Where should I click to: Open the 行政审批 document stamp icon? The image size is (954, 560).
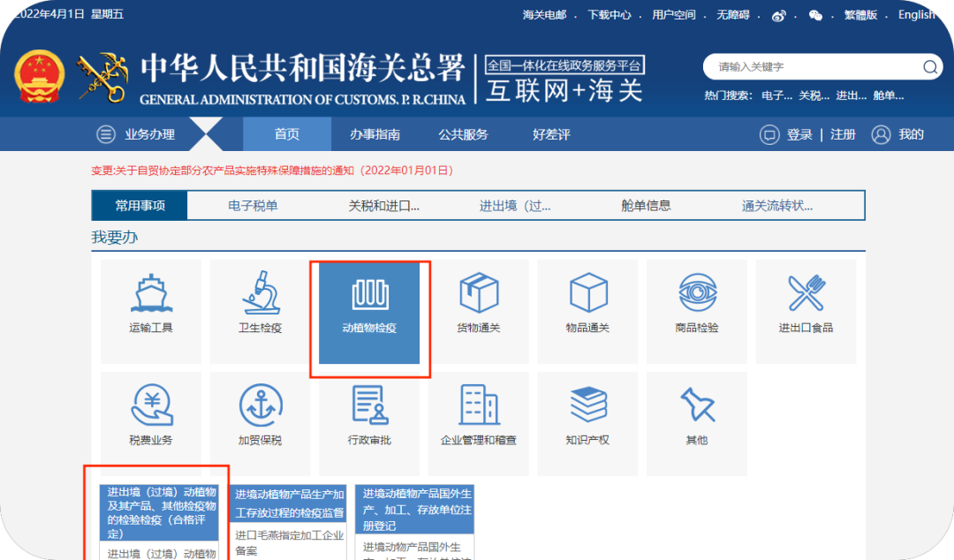[x=370, y=405]
